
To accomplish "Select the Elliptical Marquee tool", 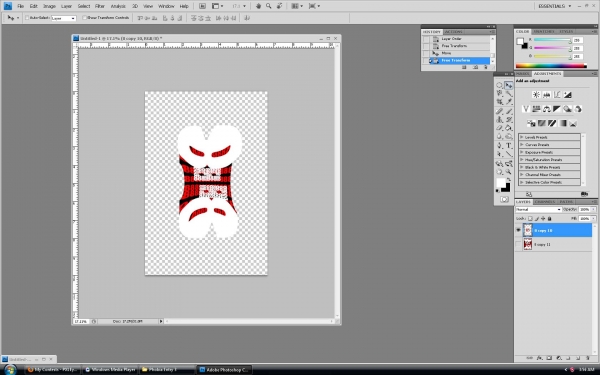I will [500, 85].
